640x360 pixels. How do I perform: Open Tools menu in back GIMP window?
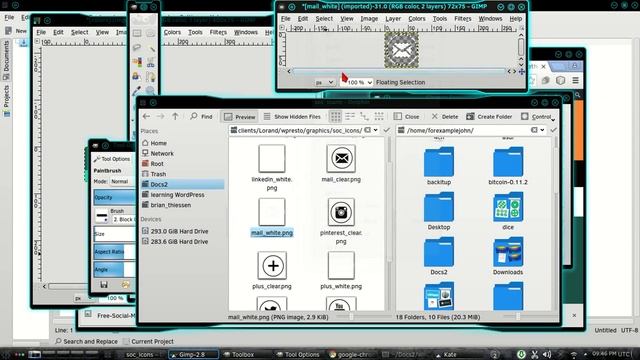tap(195, 32)
